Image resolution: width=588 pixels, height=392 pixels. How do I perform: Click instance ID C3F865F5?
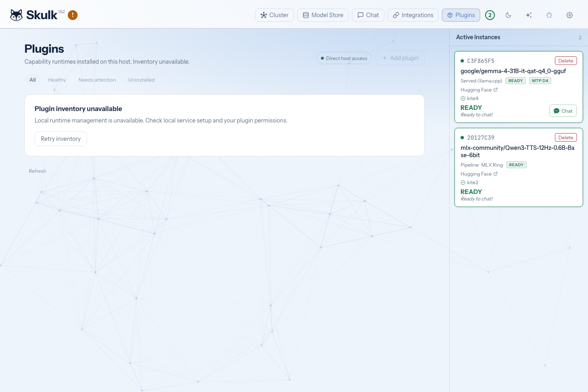481,61
